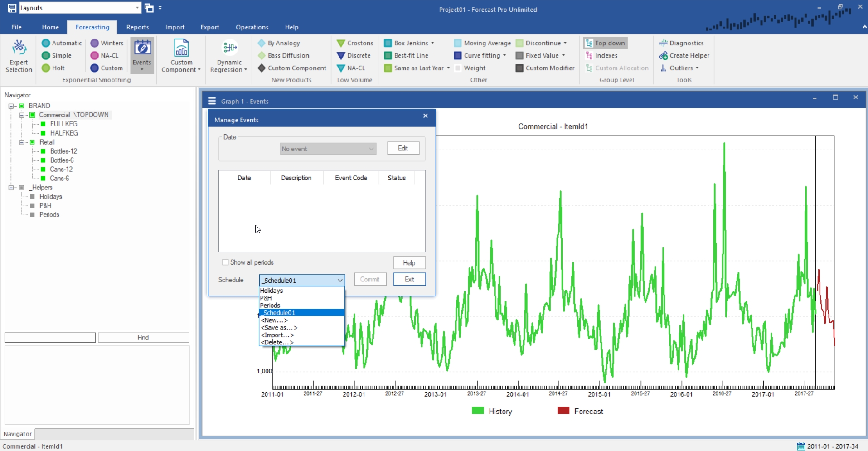Close the Manage Events dialog
The image size is (868, 451).
coord(425,116)
